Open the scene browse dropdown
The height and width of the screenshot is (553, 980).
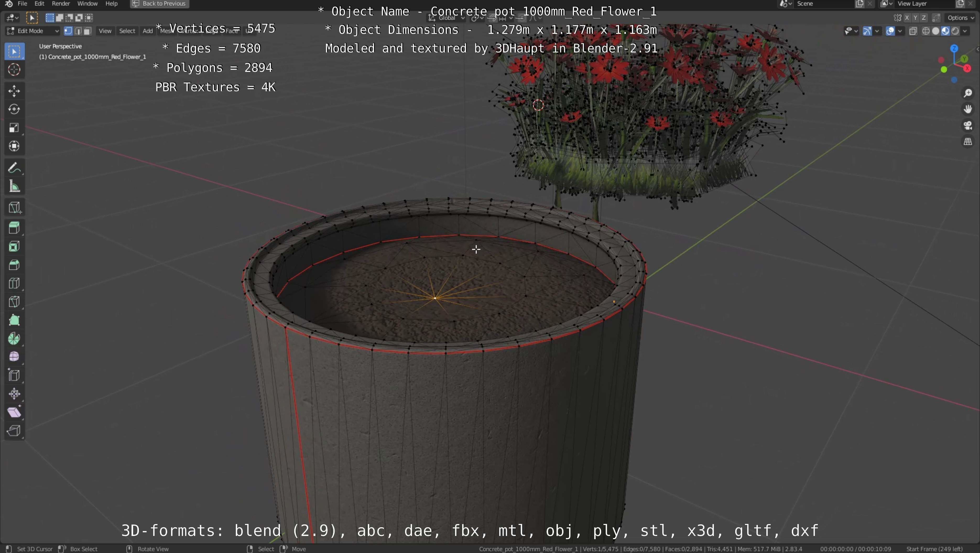coord(786,4)
